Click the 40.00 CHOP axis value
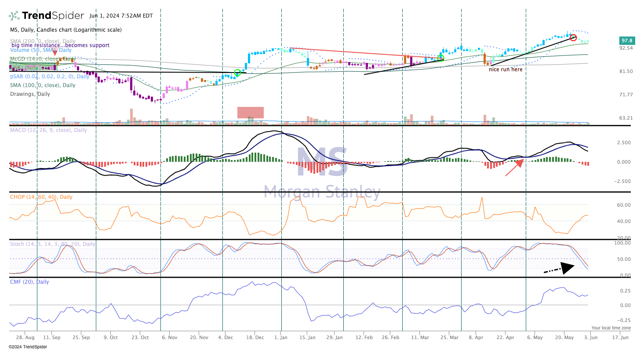This screenshot has width=644, height=351. click(625, 221)
